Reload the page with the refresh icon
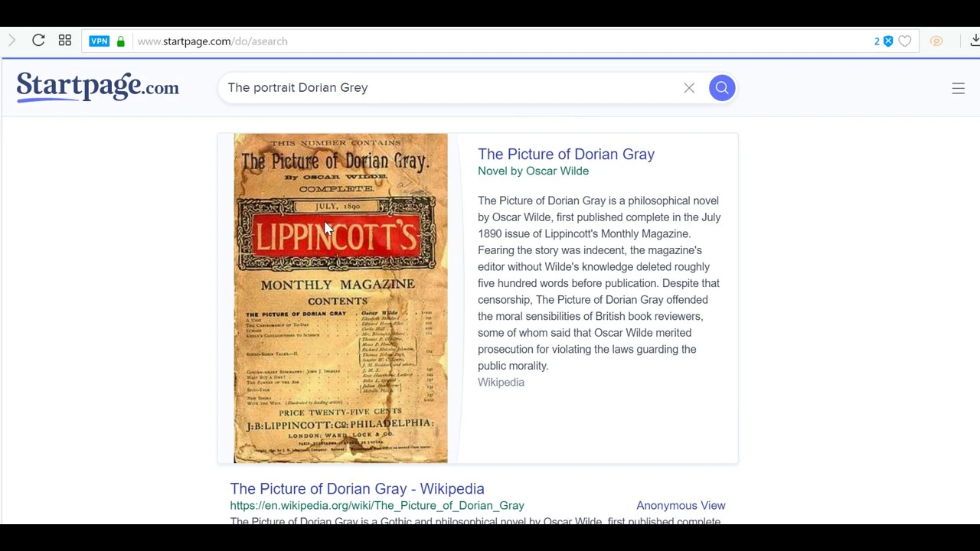 point(38,41)
